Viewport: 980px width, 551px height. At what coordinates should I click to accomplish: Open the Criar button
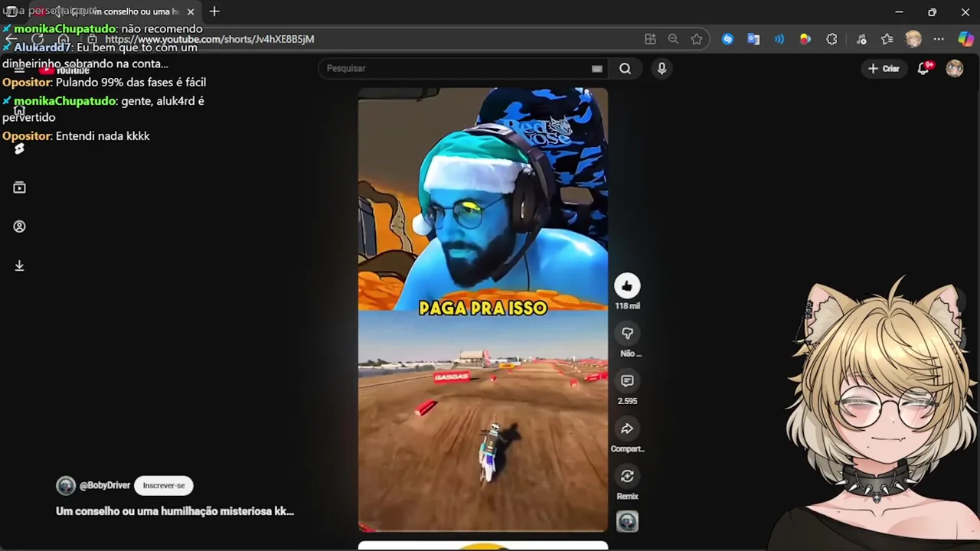pos(883,68)
